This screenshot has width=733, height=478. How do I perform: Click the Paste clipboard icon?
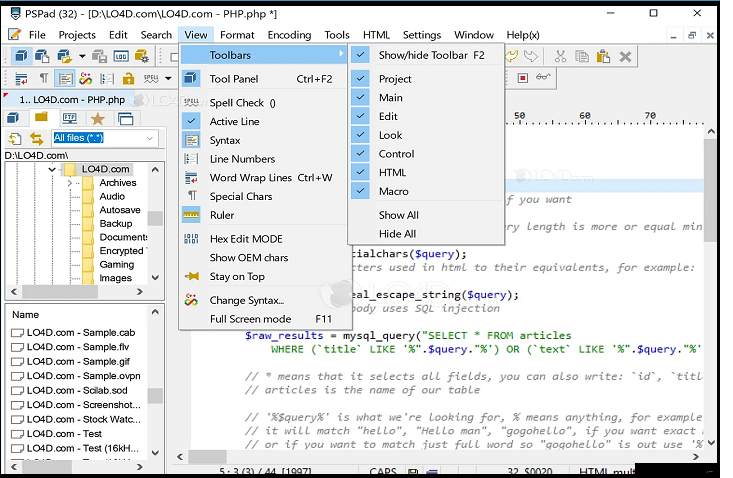603,57
